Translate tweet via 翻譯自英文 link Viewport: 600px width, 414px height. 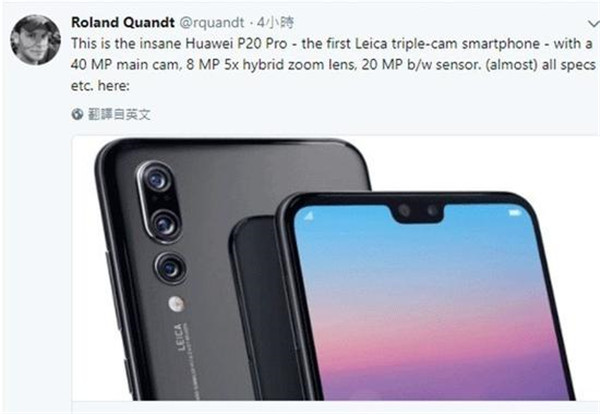tap(119, 114)
